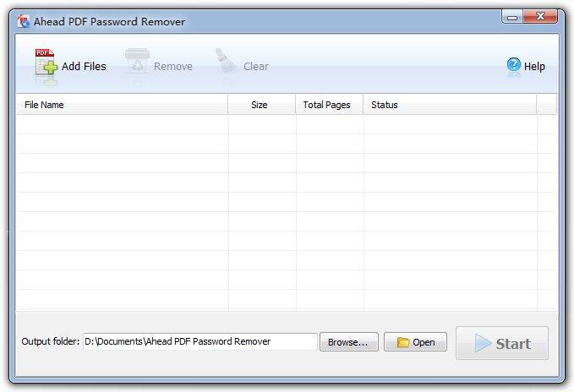Image resolution: width=574 pixels, height=392 pixels.
Task: Click the Status column header
Action: [x=449, y=105]
